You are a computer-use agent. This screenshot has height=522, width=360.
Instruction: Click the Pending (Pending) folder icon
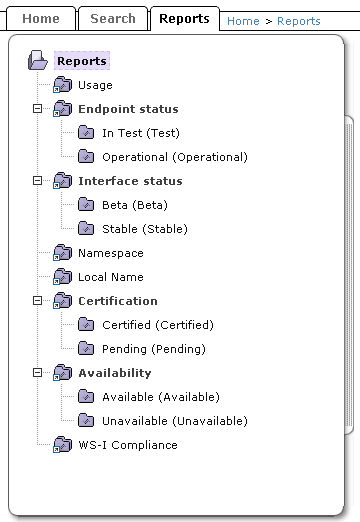(x=86, y=348)
